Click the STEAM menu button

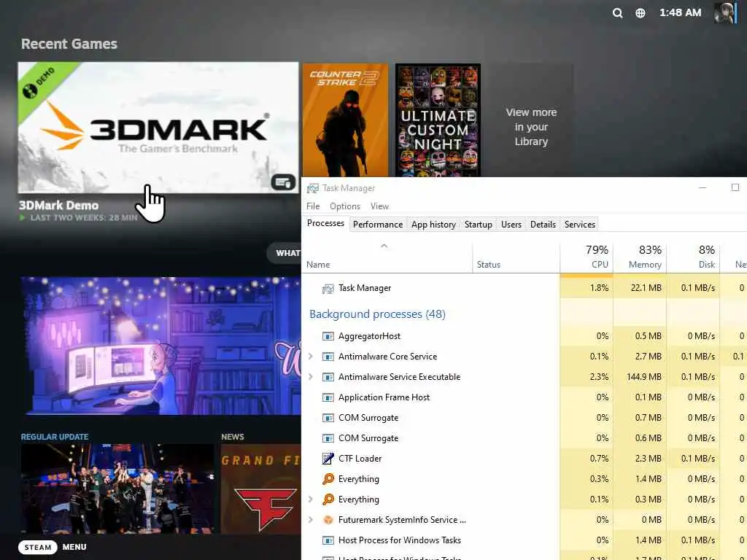pyautogui.click(x=38, y=547)
